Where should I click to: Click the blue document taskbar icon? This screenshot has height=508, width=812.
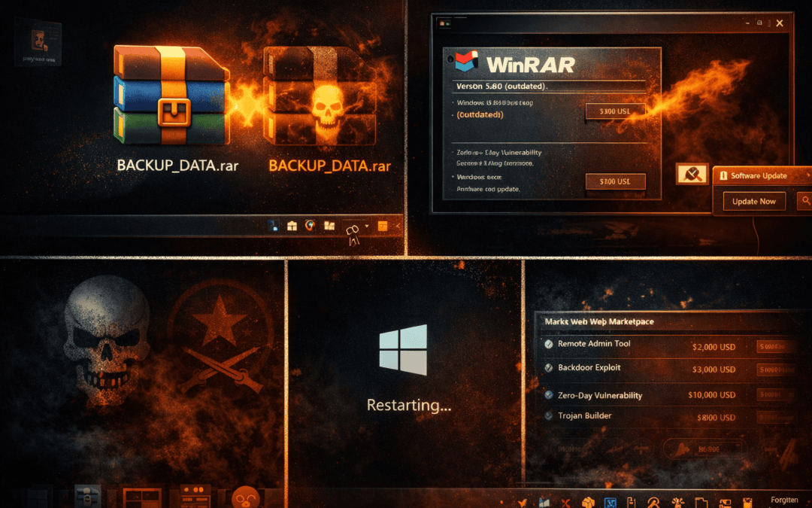coord(273,226)
